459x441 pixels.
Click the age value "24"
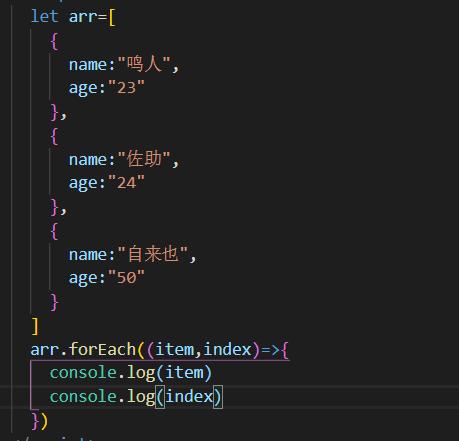click(126, 182)
